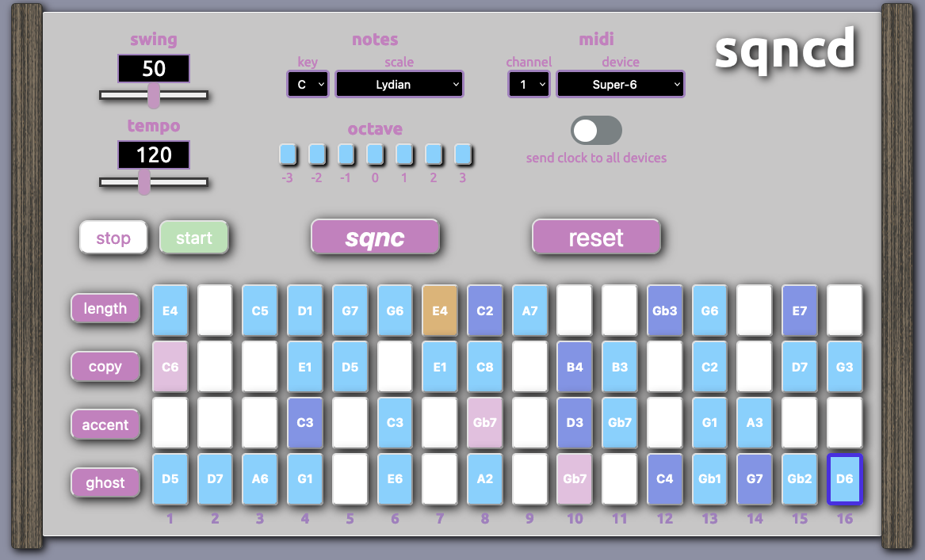Viewport: 925px width, 560px height.
Task: Click the pink C6 step pad
Action: pyautogui.click(x=170, y=367)
